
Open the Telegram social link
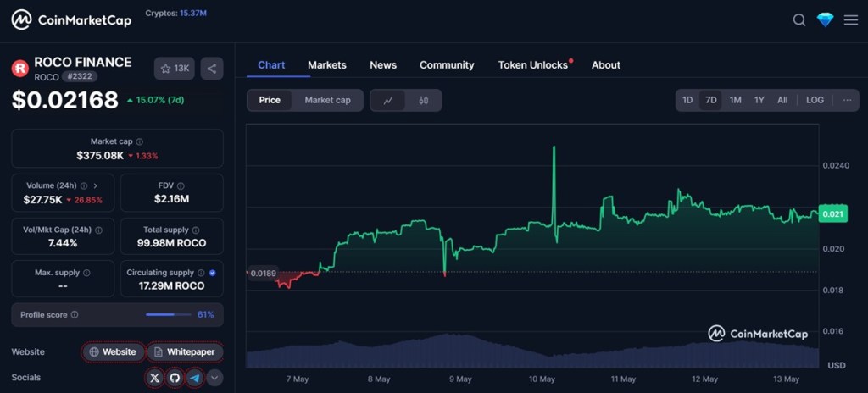pyautogui.click(x=195, y=378)
